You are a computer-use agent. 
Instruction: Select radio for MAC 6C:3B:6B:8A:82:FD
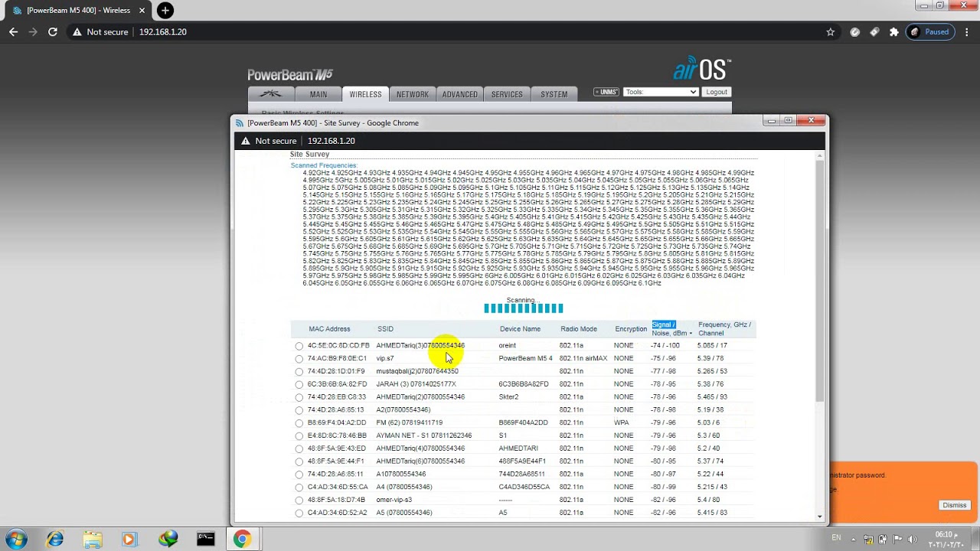(299, 384)
